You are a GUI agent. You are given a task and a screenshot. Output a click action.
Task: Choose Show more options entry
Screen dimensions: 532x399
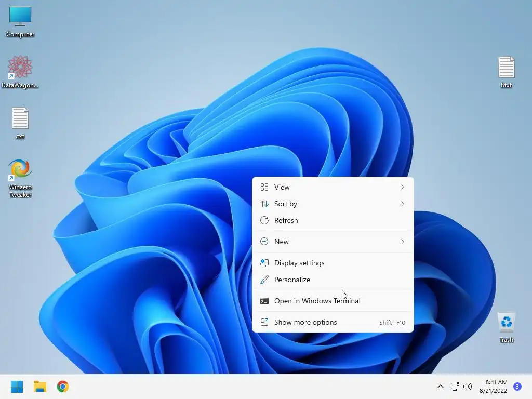click(333, 323)
